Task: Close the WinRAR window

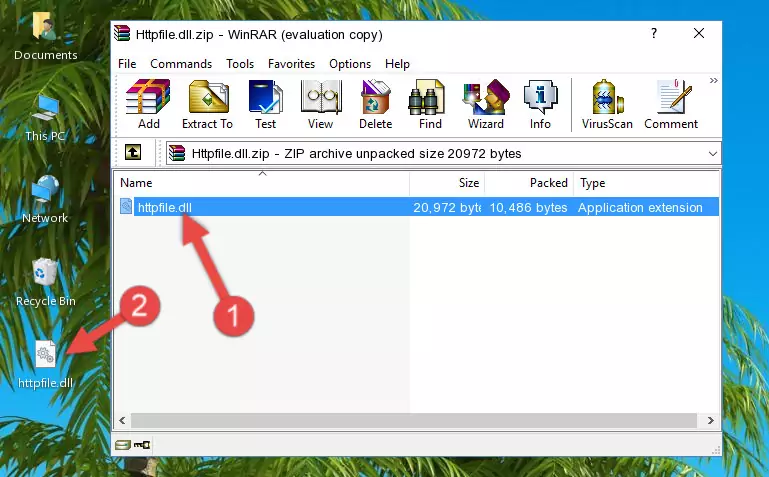Action: point(699,33)
